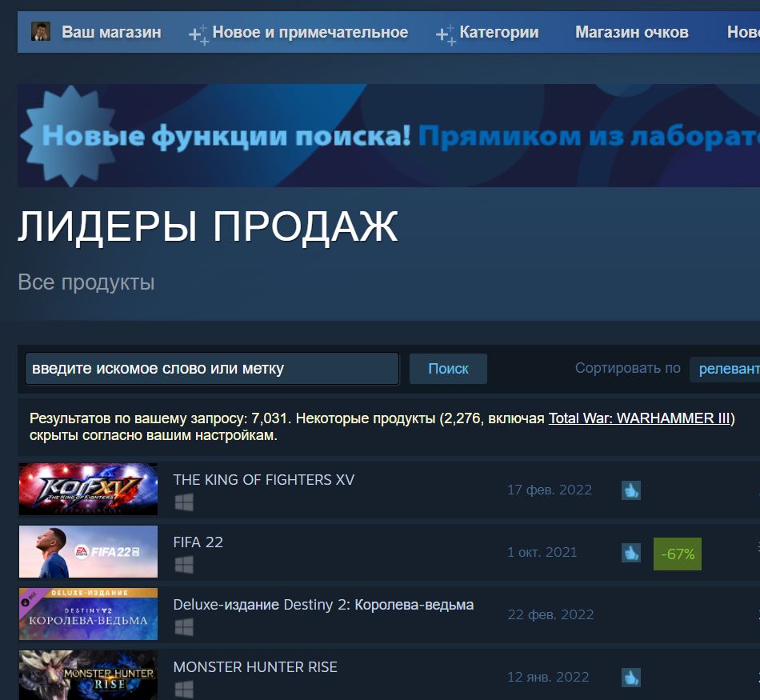
Task: Expand the Категории menu
Action: click(498, 32)
